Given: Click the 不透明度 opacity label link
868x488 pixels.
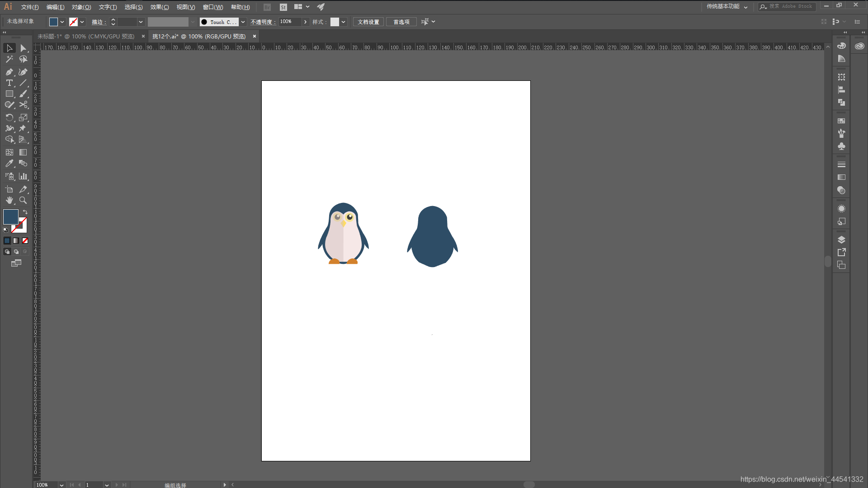Looking at the screenshot, I should [263, 22].
